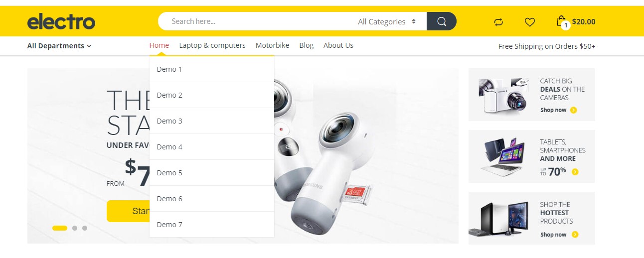Open the Laptop & computers link
The height and width of the screenshot is (258, 644).
212,45
